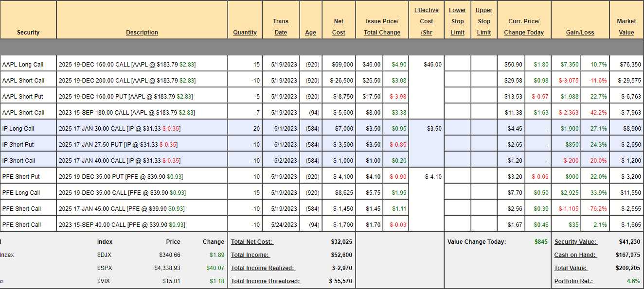Select the Gain/Loss column header
This screenshot has width=644, height=289.
[x=580, y=33]
